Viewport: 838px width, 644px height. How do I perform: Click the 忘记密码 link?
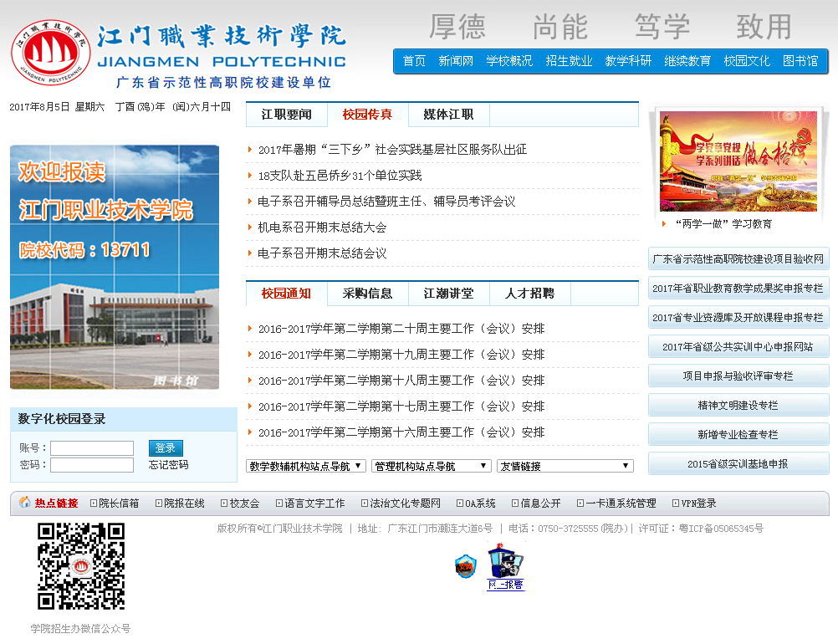(x=169, y=465)
